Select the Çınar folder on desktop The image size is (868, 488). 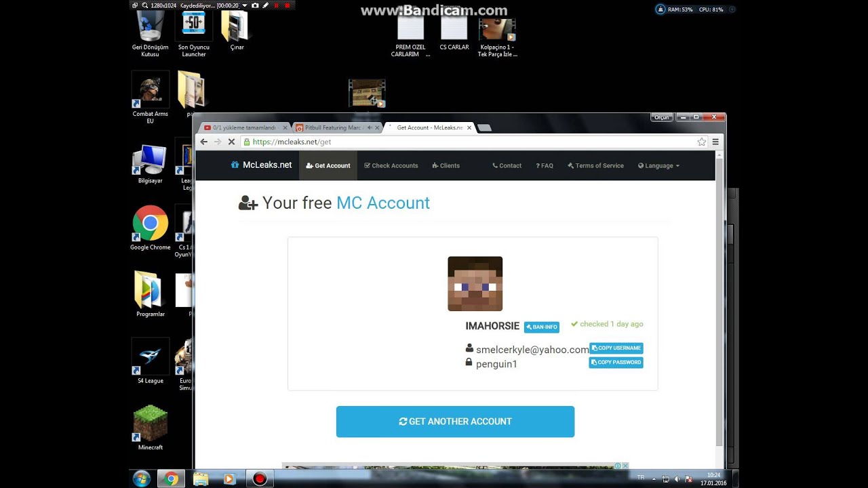click(237, 31)
